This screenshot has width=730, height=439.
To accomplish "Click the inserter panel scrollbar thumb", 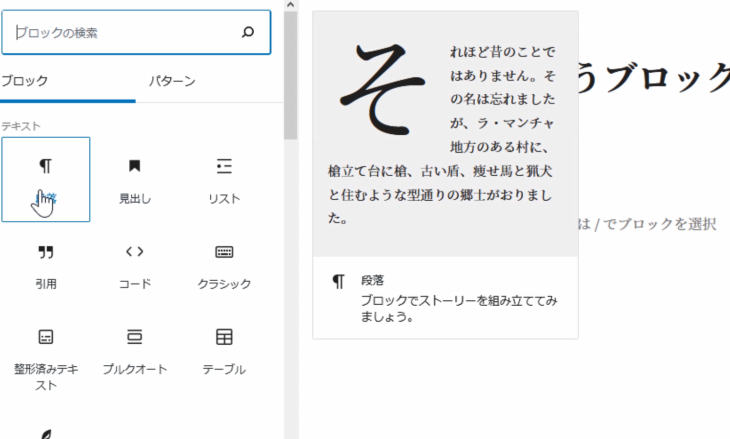I will [x=291, y=75].
